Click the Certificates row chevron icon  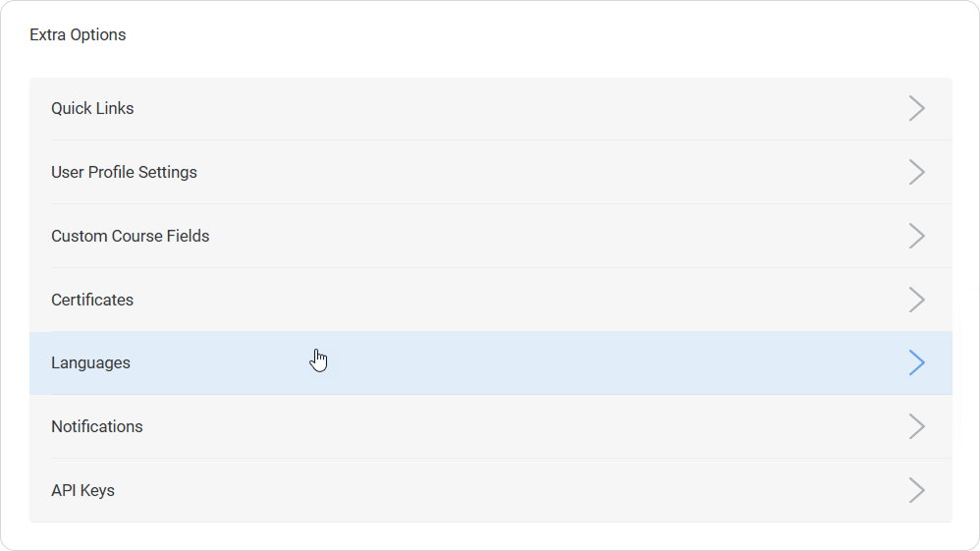pos(916,300)
